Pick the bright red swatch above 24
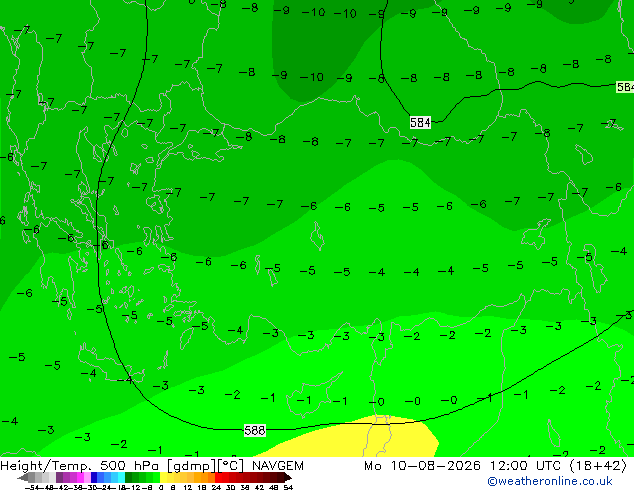634x490 pixels. point(218,477)
